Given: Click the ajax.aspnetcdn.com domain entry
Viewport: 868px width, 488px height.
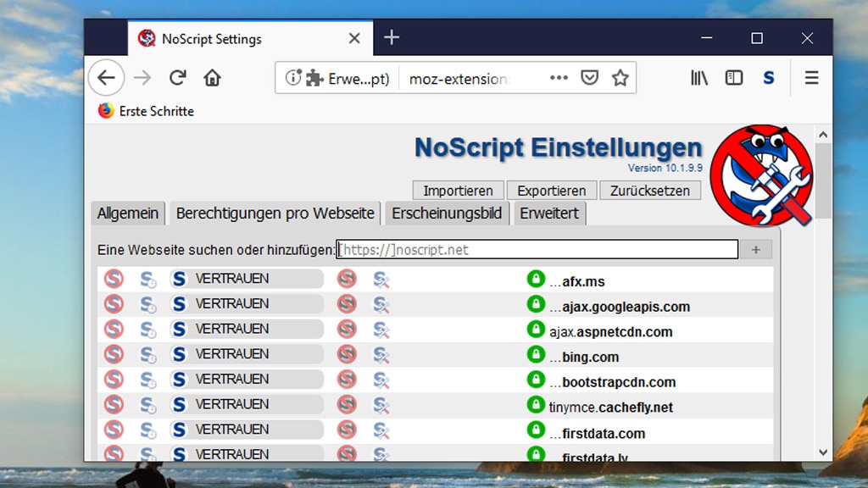Looking at the screenshot, I should tap(610, 332).
